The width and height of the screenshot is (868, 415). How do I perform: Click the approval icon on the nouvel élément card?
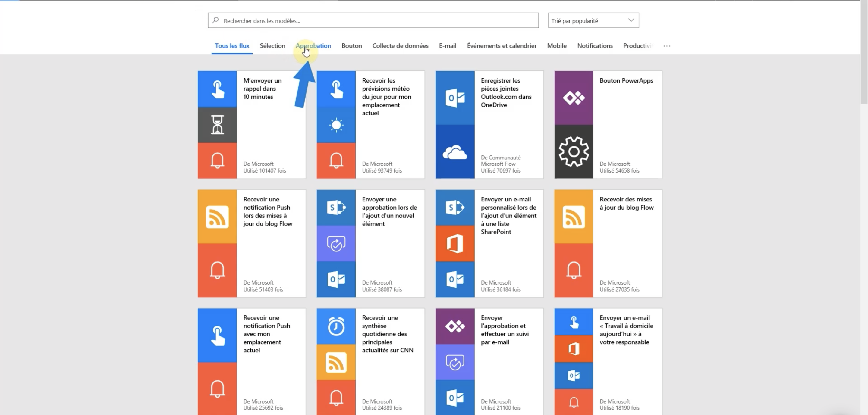coord(336,244)
